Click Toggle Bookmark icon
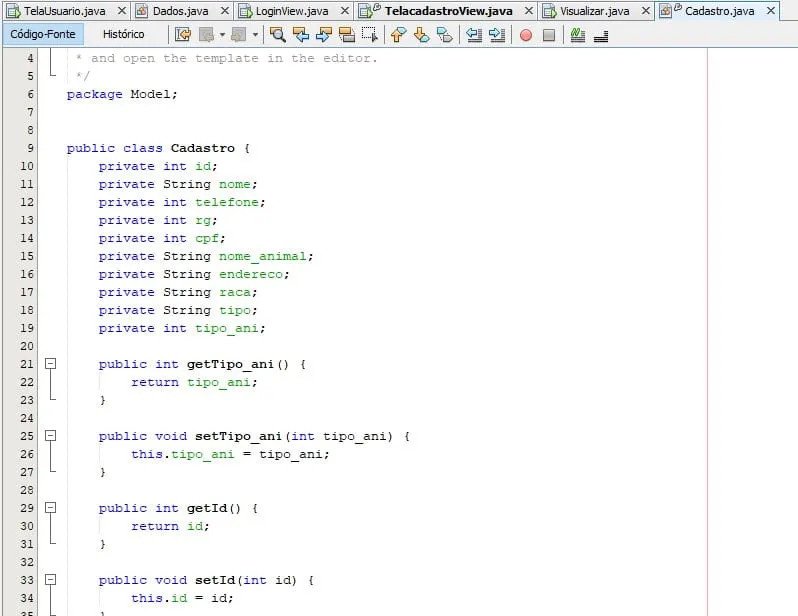Screen dimensions: 798x616 444,35
